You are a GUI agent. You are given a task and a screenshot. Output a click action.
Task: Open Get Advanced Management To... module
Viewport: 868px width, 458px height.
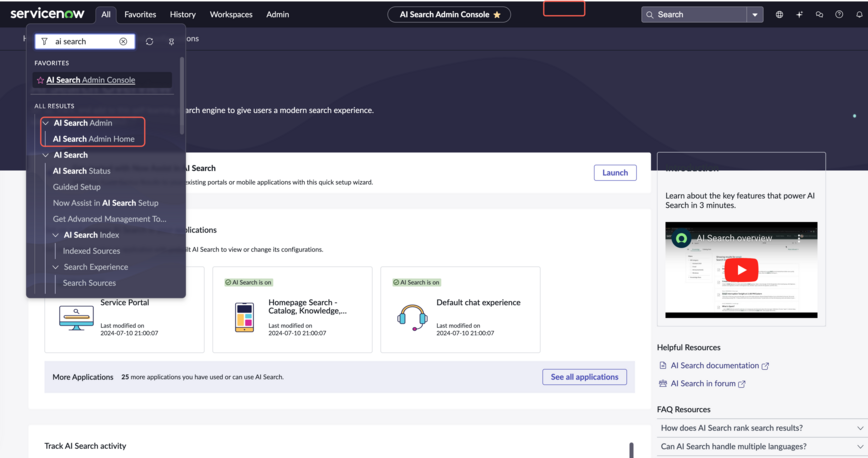(x=109, y=219)
